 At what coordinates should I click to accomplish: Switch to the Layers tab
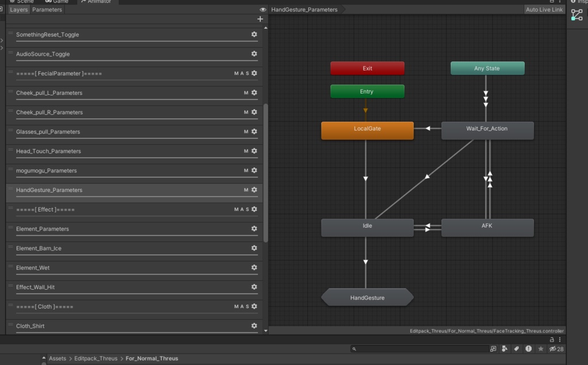(x=19, y=10)
